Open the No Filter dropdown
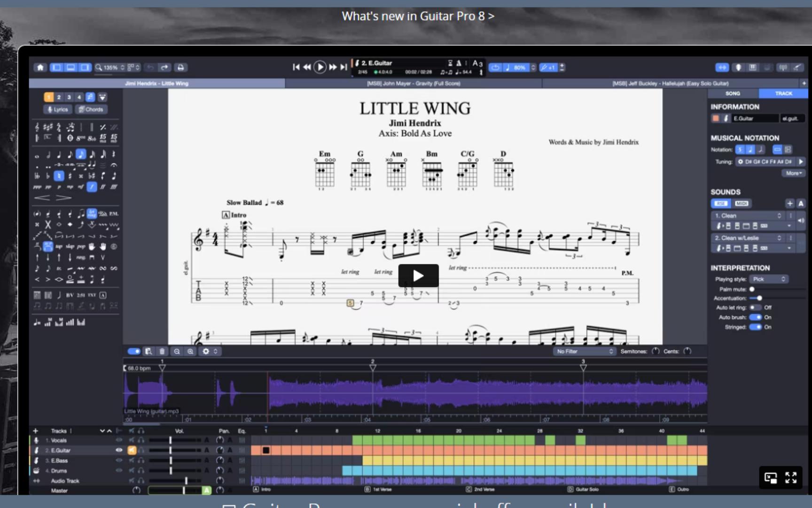Viewport: 812px width, 508px height. pyautogui.click(x=585, y=351)
